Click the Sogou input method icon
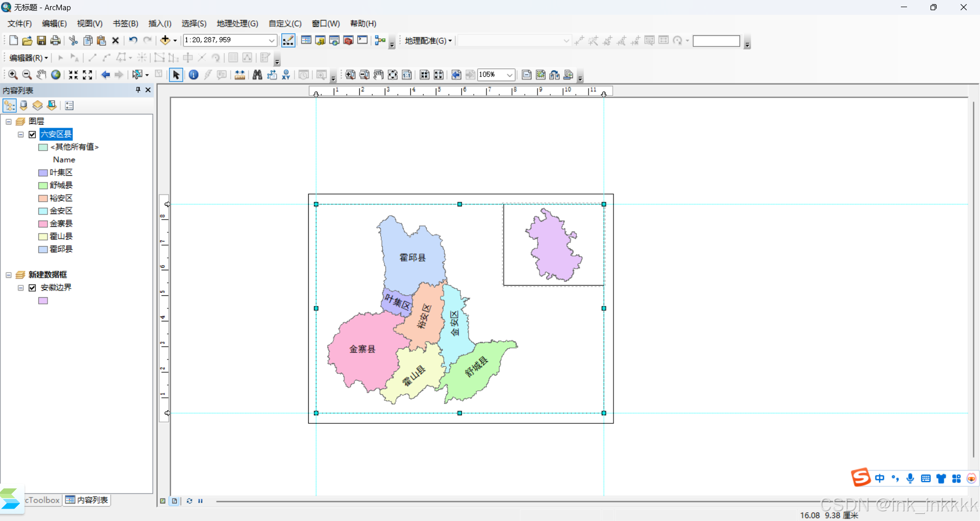 pyautogui.click(x=861, y=478)
